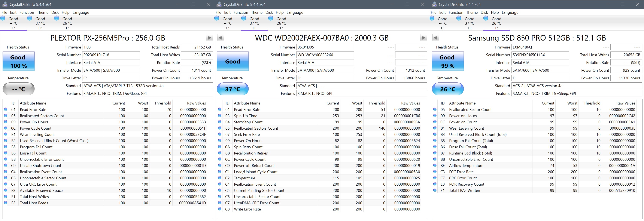The width and height of the screenshot is (644, 221).
Task: Open Theme menu in WDC window
Action: click(257, 12)
